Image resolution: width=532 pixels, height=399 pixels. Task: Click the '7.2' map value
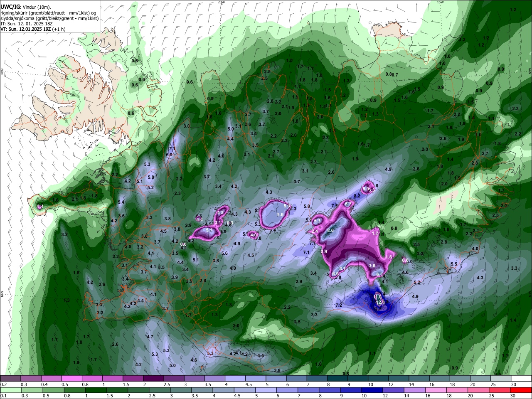pyautogui.click(x=339, y=305)
